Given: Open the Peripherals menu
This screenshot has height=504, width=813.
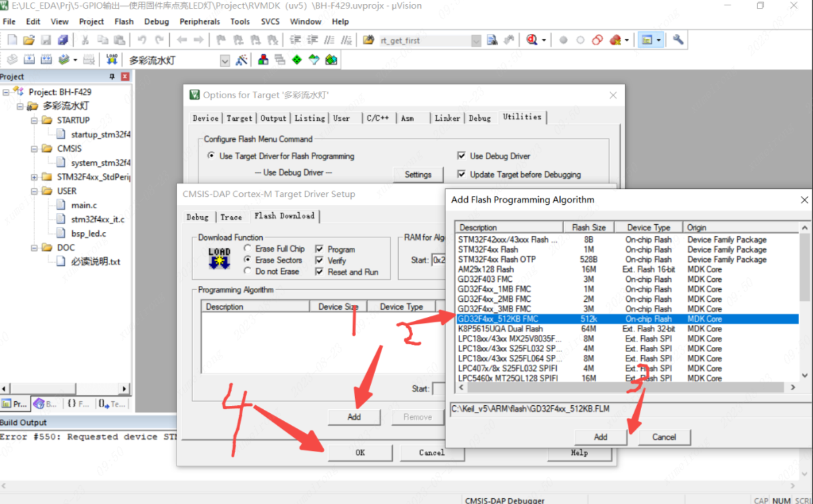Looking at the screenshot, I should (x=199, y=21).
